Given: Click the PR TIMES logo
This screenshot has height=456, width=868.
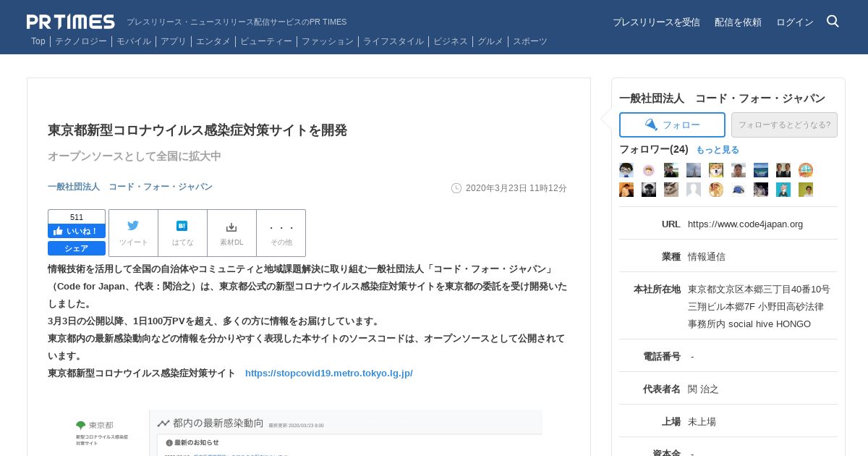Looking at the screenshot, I should (x=70, y=22).
